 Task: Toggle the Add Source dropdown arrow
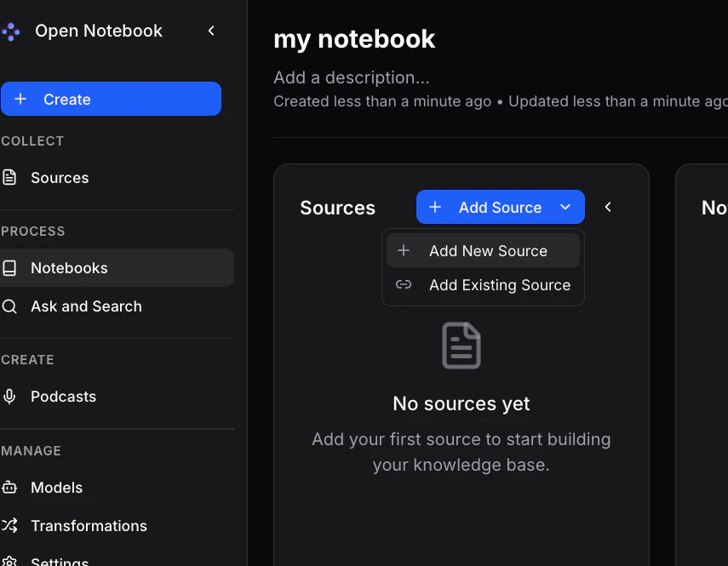(x=565, y=207)
